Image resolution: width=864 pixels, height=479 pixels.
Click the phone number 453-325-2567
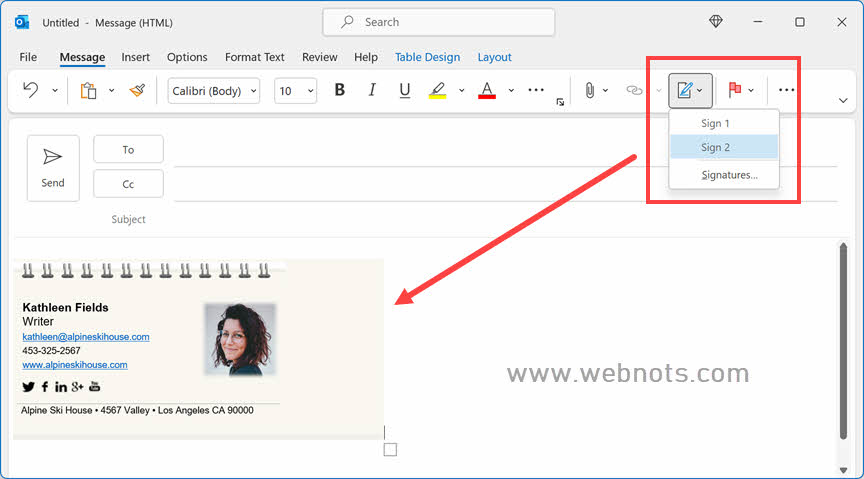pos(51,351)
